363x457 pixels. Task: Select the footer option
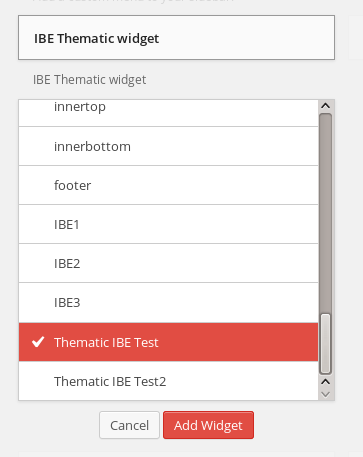click(169, 185)
